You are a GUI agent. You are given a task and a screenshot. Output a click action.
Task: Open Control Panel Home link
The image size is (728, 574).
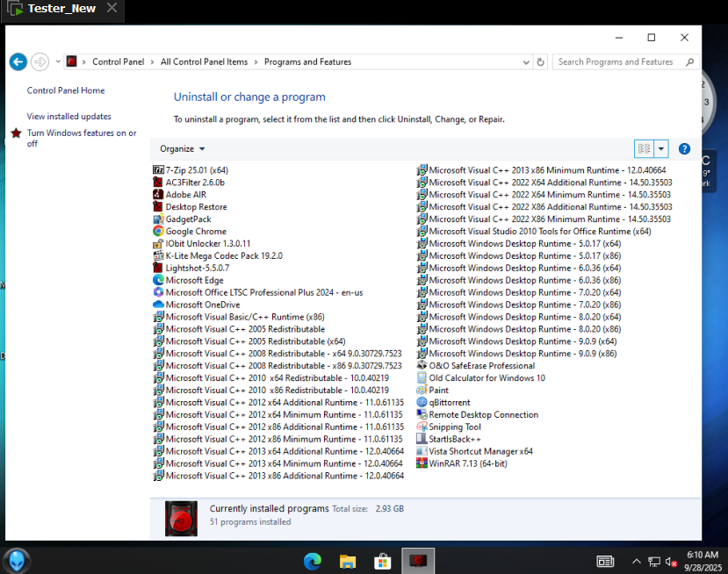[x=66, y=90]
